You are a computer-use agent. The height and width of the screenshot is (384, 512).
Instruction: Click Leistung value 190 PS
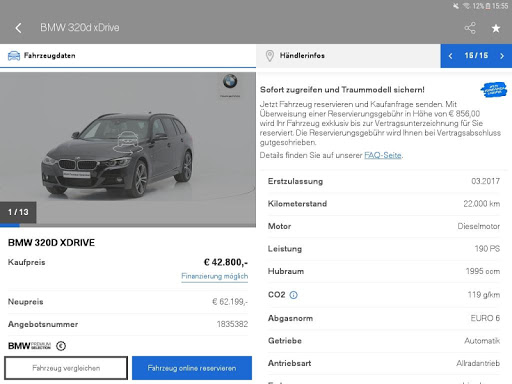[x=487, y=249]
